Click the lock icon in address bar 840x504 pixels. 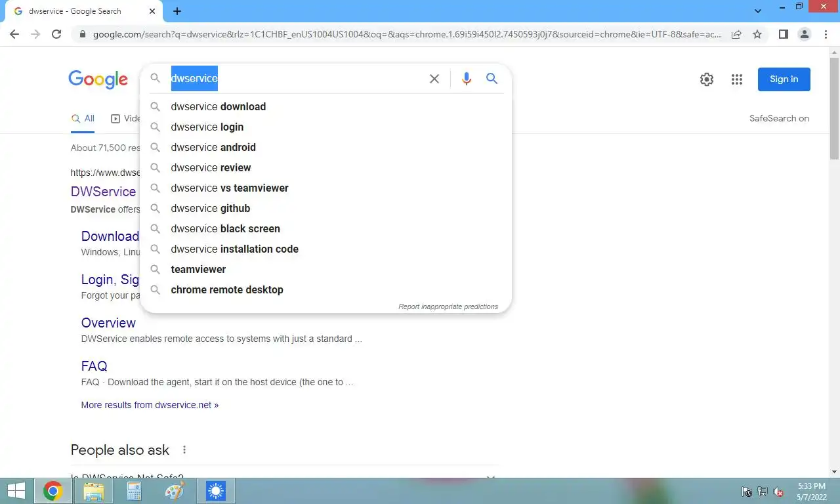82,34
